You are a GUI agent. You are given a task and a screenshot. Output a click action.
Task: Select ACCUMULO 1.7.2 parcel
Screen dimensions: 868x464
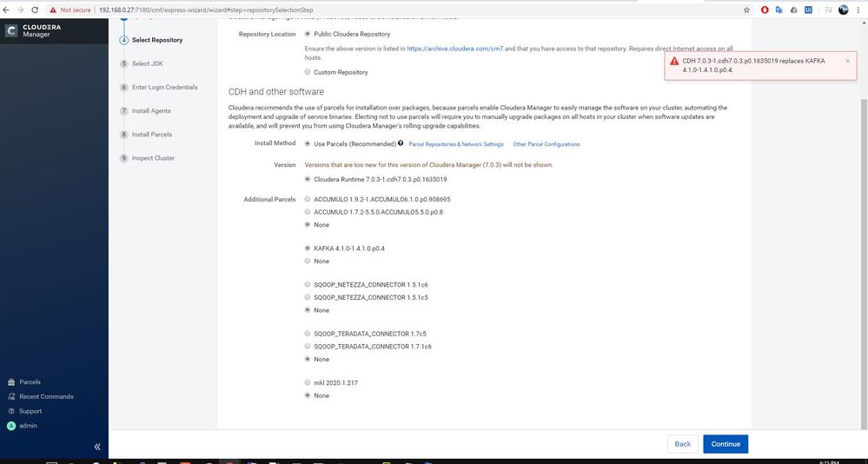point(308,211)
